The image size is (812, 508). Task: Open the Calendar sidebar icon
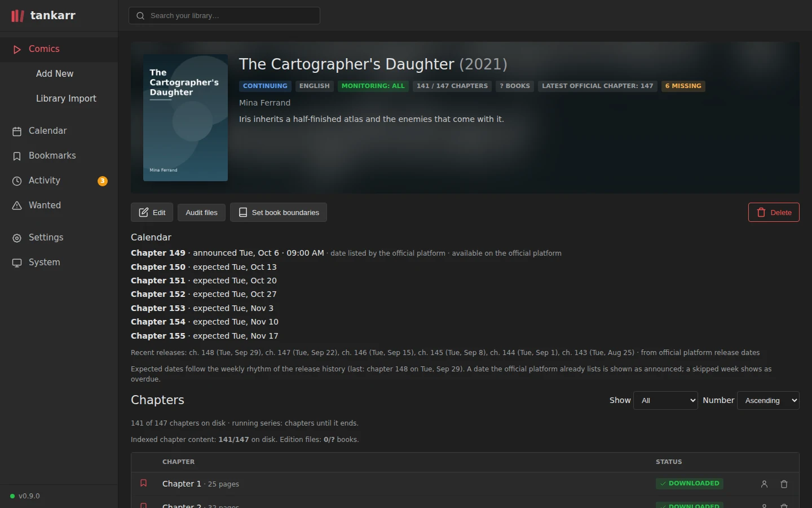[17, 131]
